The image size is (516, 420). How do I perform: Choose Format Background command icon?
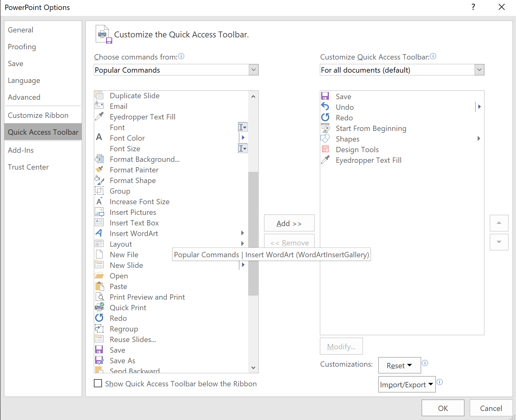coord(99,159)
